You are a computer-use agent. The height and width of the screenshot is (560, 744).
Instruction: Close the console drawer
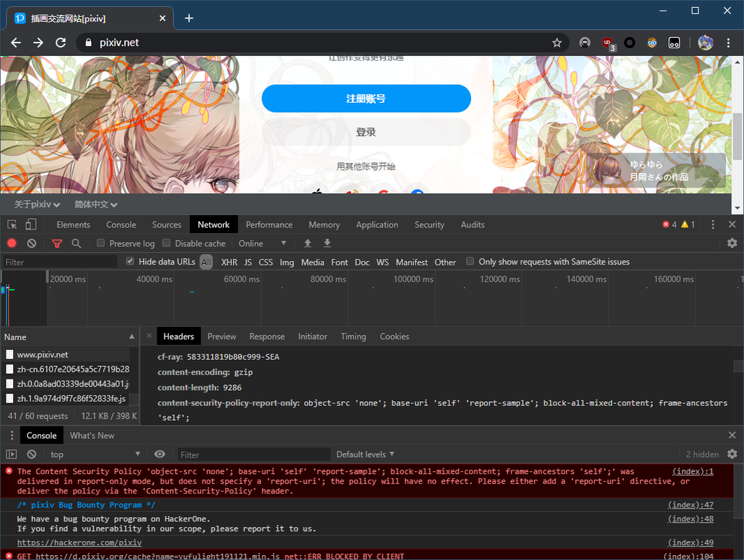coord(732,435)
